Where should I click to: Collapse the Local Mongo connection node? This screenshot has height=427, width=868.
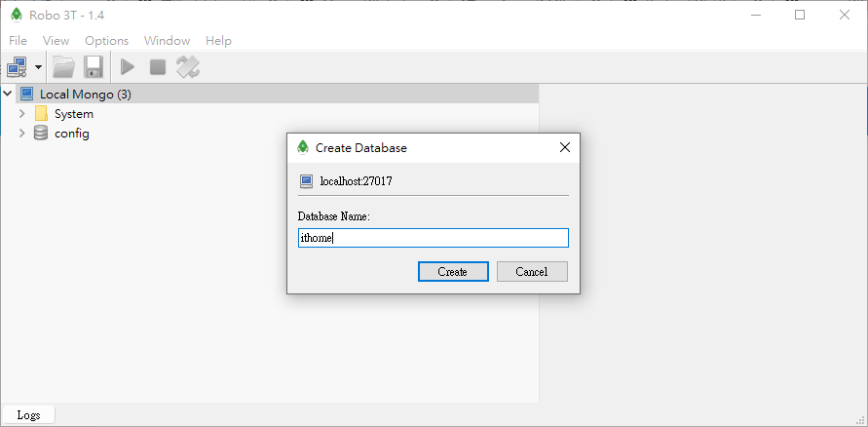(8, 95)
